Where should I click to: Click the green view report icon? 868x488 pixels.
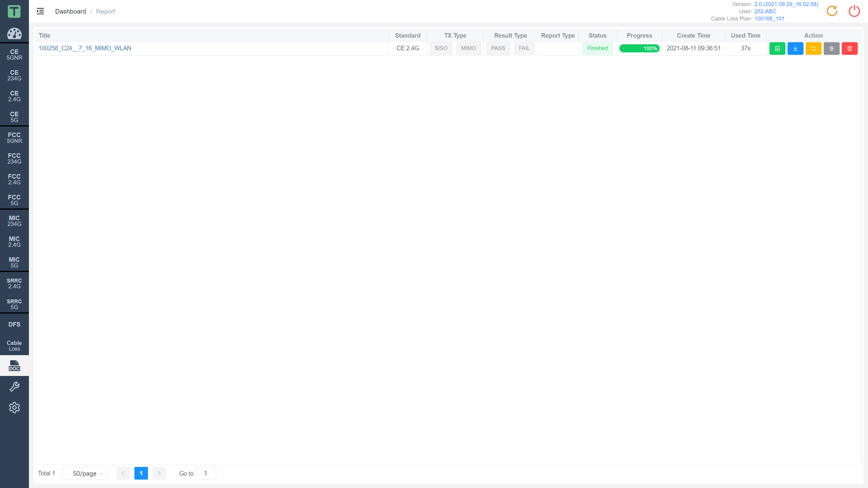tap(777, 48)
